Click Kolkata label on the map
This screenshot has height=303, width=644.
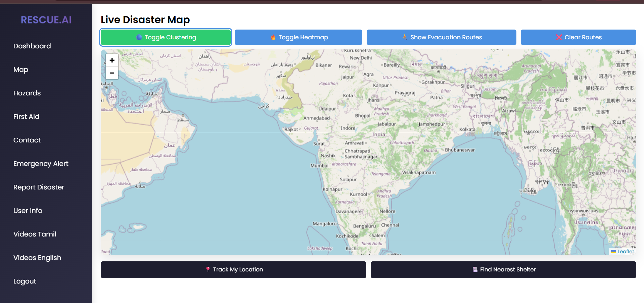(467, 129)
